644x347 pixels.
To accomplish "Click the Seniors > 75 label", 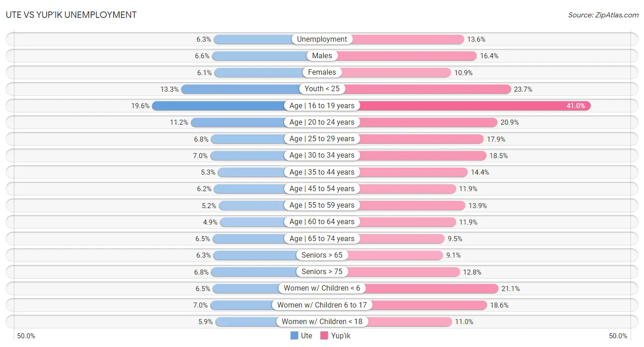I will tap(322, 272).
